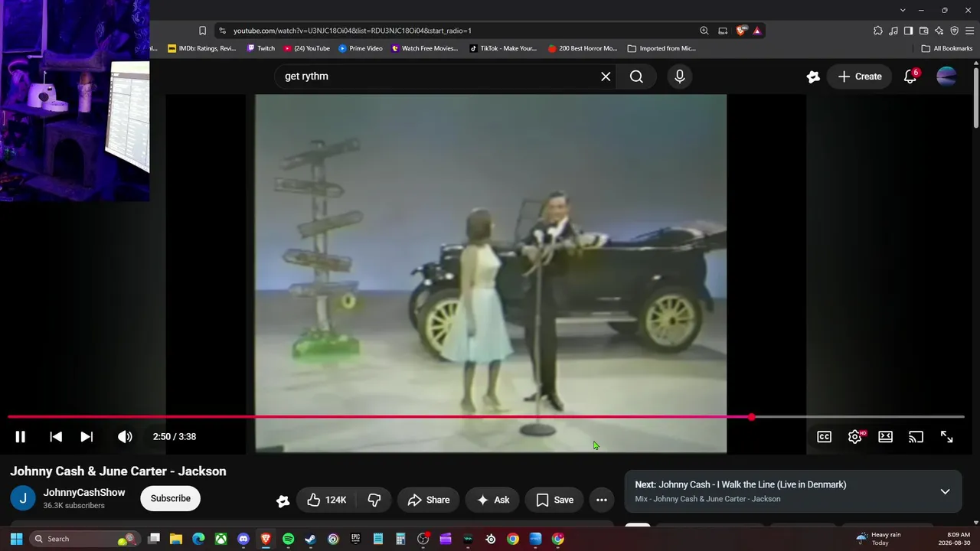Click the Ask button below the video
The image size is (980, 551).
click(493, 500)
